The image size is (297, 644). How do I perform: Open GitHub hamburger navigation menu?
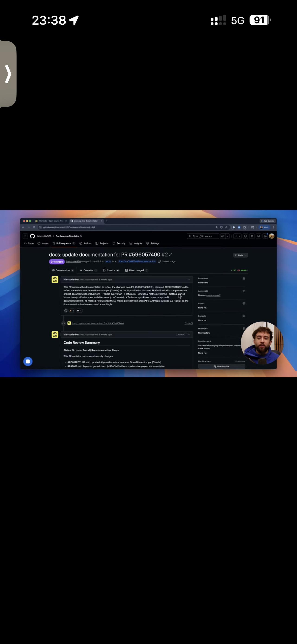click(x=25, y=236)
